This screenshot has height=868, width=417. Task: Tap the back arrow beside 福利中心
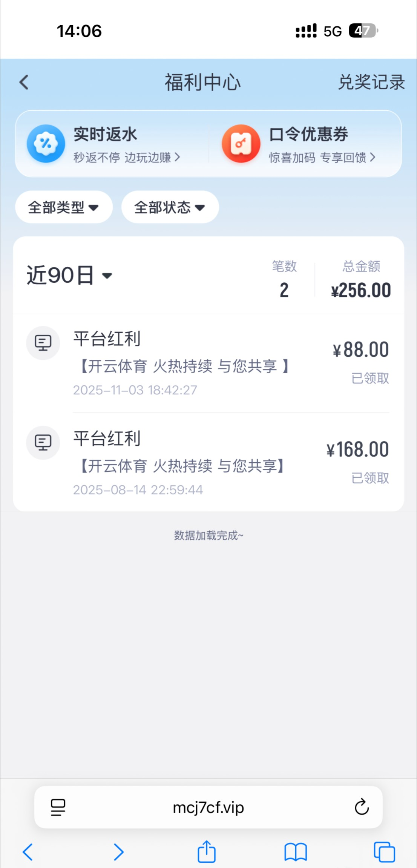(x=24, y=82)
